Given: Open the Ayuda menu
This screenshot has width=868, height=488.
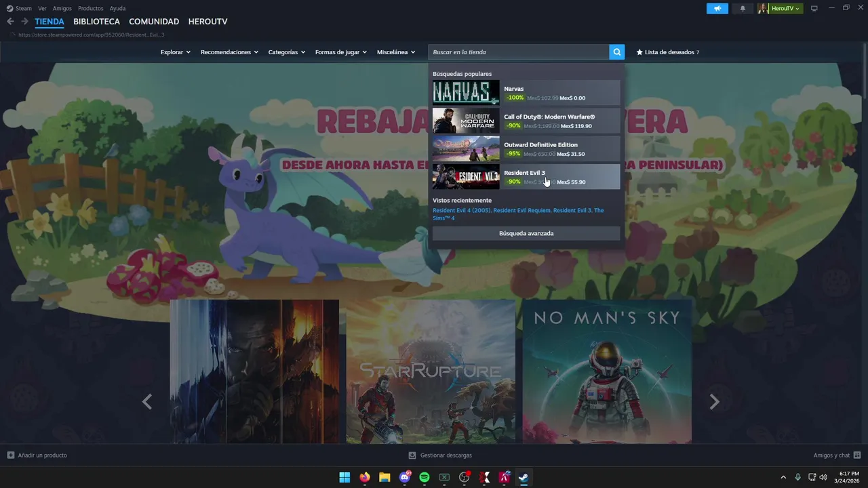Looking at the screenshot, I should pyautogui.click(x=117, y=8).
